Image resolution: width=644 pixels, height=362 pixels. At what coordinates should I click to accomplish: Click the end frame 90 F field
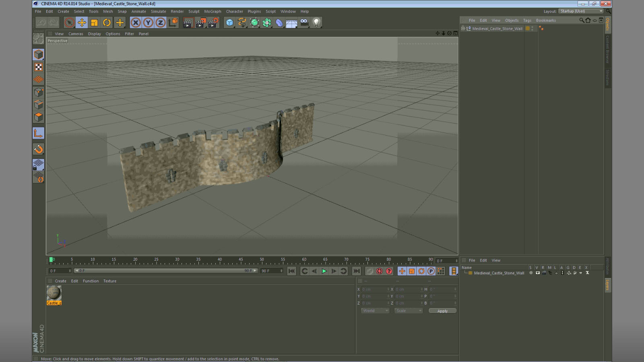(272, 271)
